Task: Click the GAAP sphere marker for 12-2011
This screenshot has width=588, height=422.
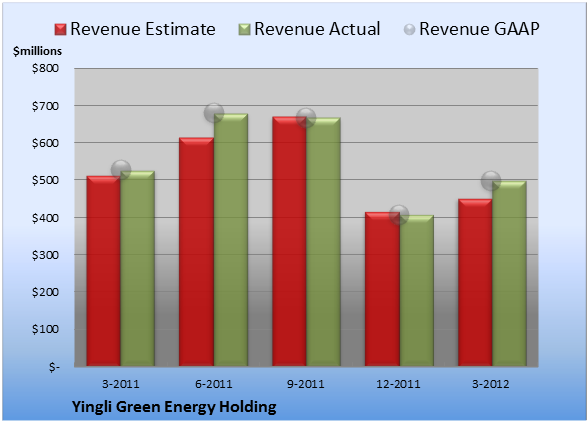Action: pos(399,215)
